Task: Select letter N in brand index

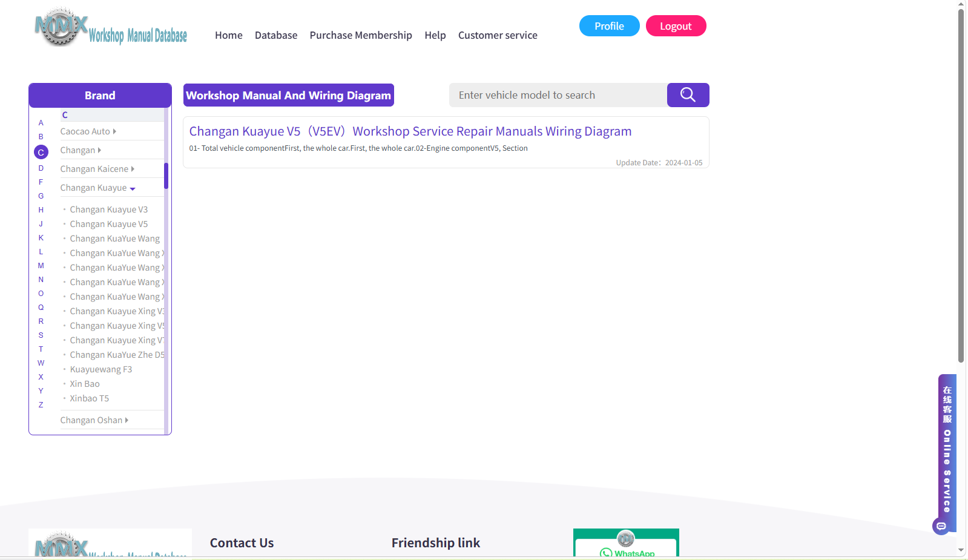Action: pos(41,280)
